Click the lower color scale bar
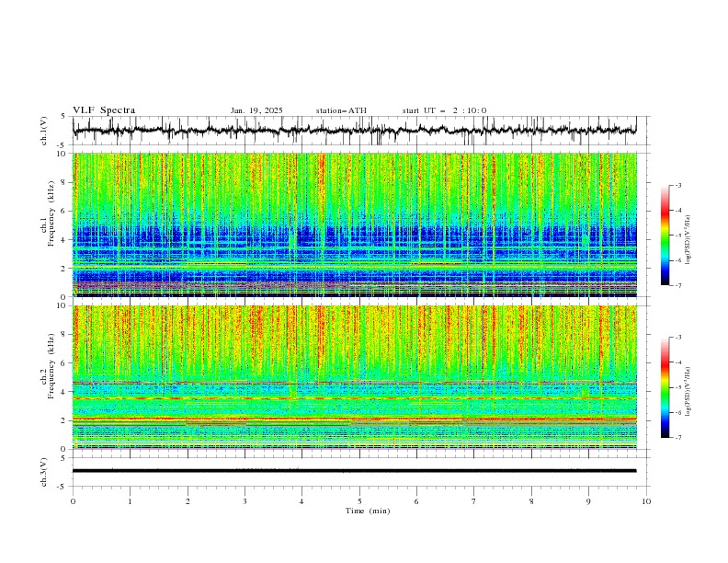The width and height of the screenshot is (728, 563). (x=665, y=387)
